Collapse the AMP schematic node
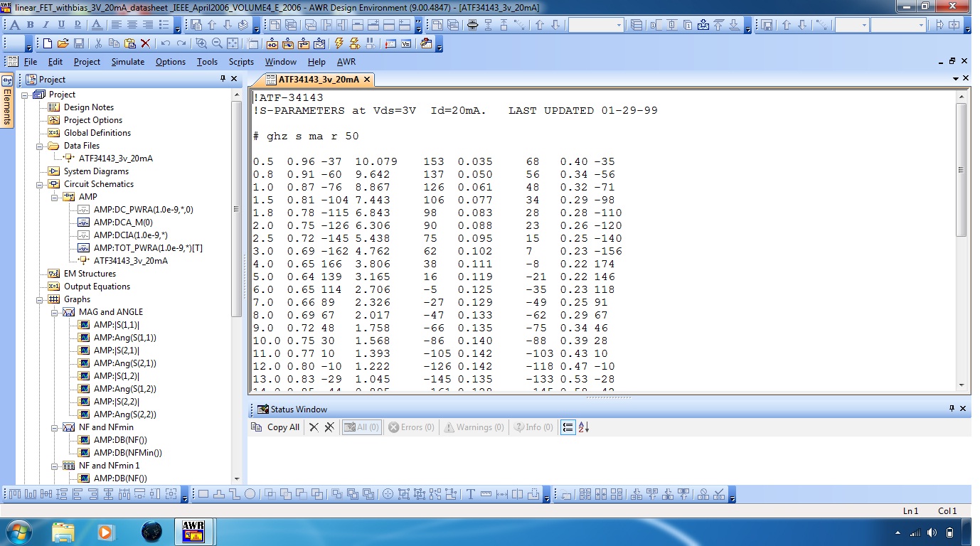The image size is (980, 546). click(54, 197)
